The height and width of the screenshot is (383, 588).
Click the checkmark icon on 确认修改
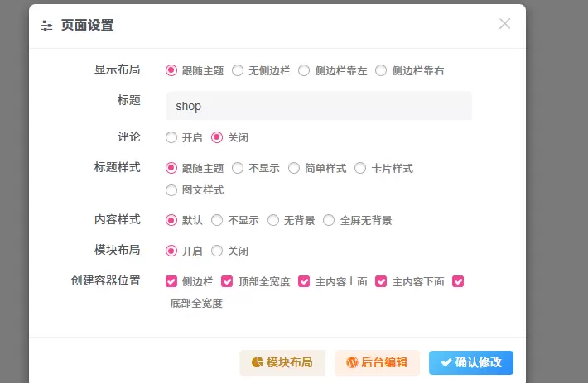pyautogui.click(x=446, y=362)
